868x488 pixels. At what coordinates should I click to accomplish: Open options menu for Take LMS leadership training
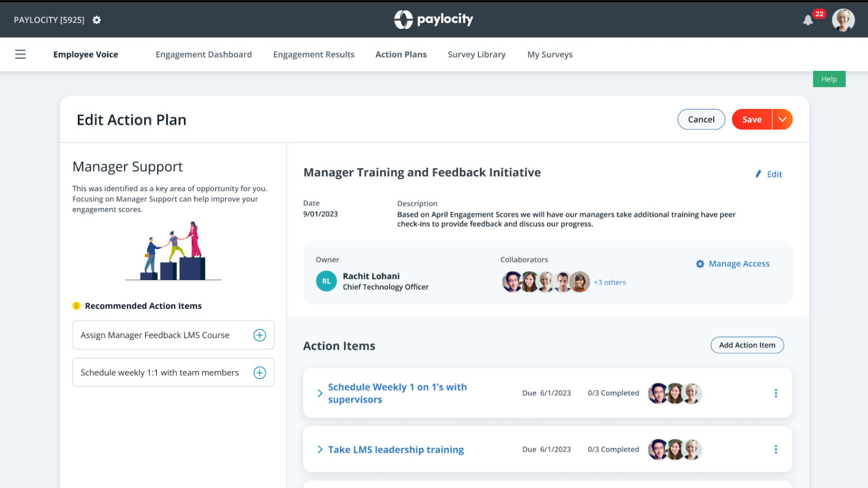pos(775,449)
